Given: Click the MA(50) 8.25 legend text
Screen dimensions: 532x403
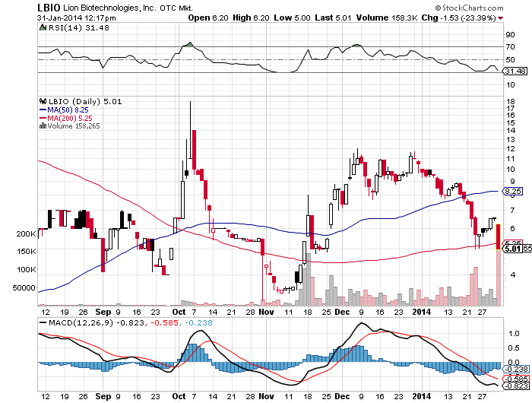Looking at the screenshot, I should point(68,110).
